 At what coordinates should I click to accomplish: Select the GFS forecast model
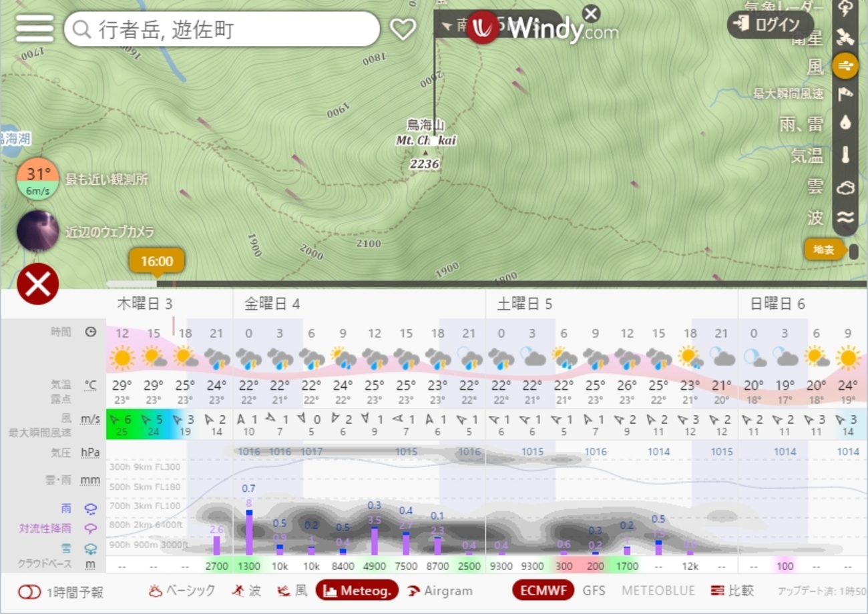click(594, 591)
